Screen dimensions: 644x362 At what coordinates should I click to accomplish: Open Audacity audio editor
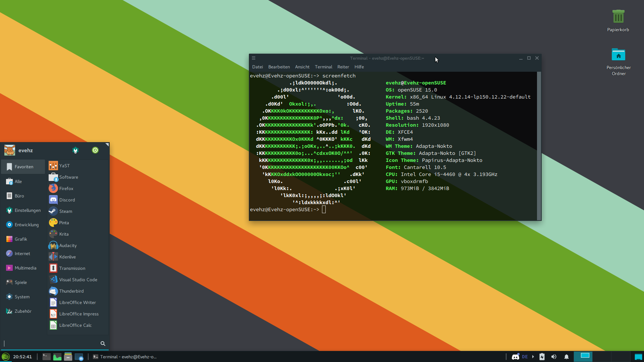(78, 245)
